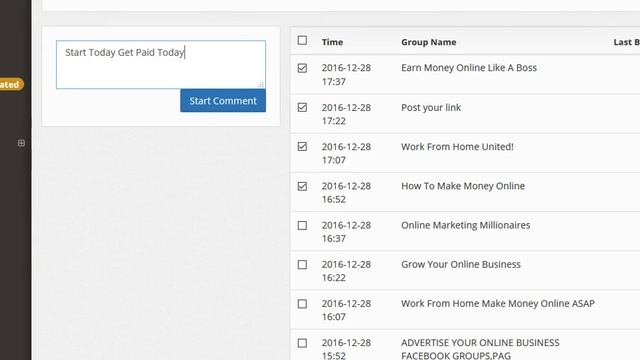Click the 2016-12-28 17:07 time cell
The image size is (640, 360).
tap(346, 153)
